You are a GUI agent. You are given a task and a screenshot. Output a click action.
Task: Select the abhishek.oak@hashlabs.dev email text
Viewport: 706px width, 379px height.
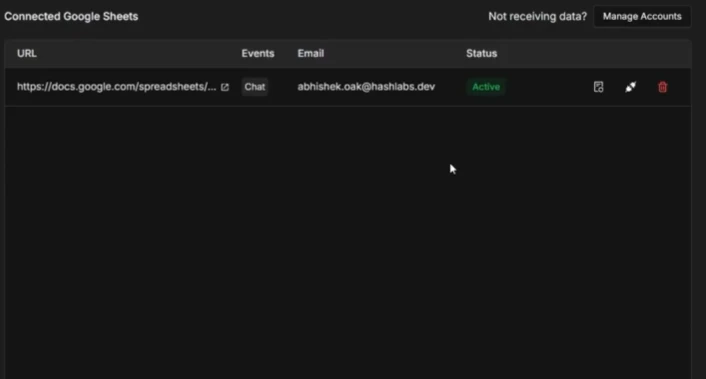coord(366,86)
